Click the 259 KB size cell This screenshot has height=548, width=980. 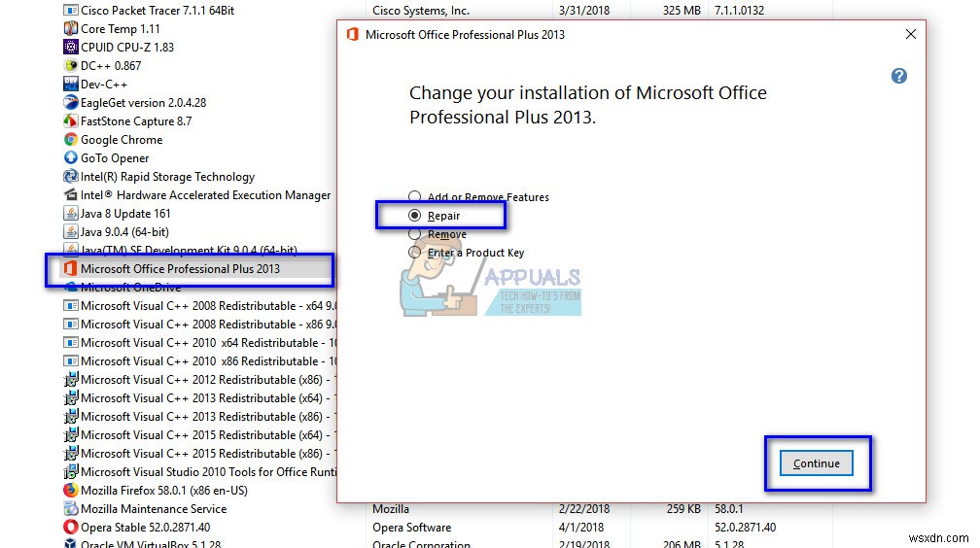pyautogui.click(x=683, y=508)
